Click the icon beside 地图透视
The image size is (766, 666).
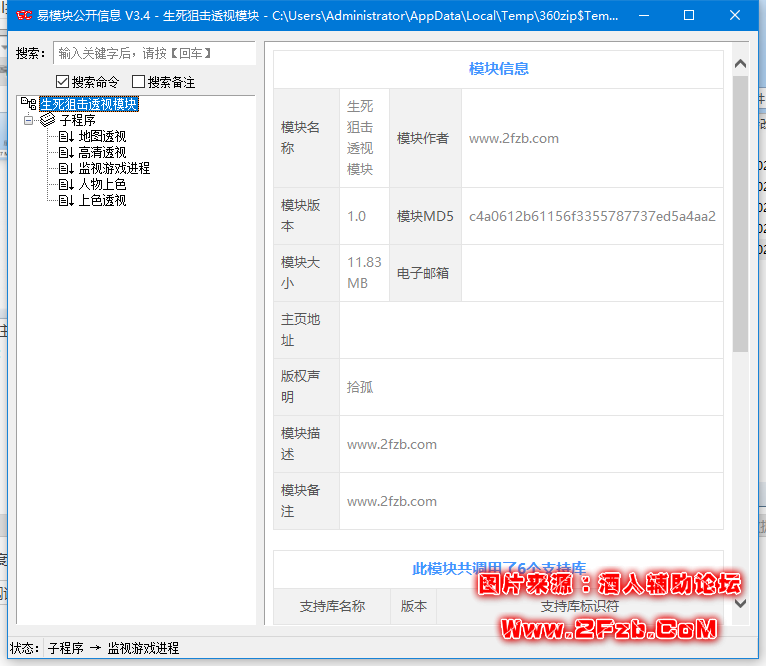(66, 136)
